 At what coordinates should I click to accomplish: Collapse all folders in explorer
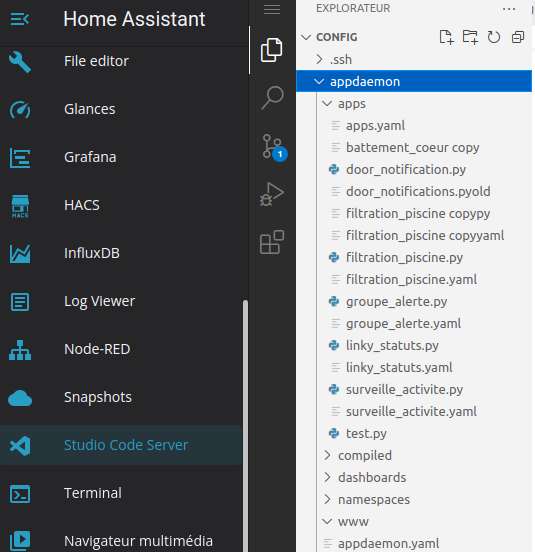tap(518, 37)
